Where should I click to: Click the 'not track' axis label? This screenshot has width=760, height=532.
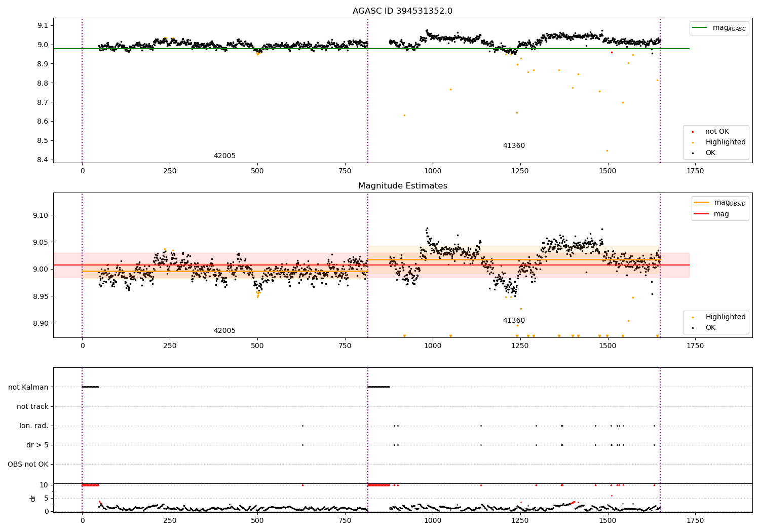[x=32, y=407]
